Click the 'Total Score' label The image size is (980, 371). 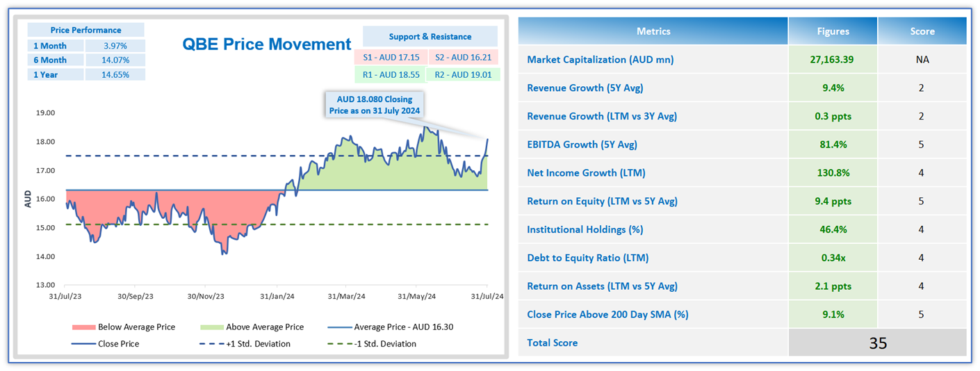pyautogui.click(x=553, y=343)
